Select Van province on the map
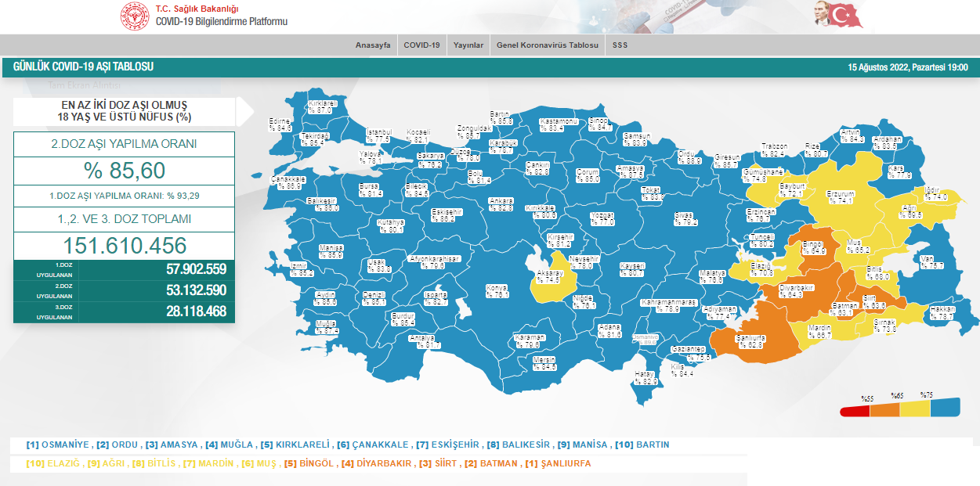Image resolution: width=980 pixels, height=486 pixels. 928,261
